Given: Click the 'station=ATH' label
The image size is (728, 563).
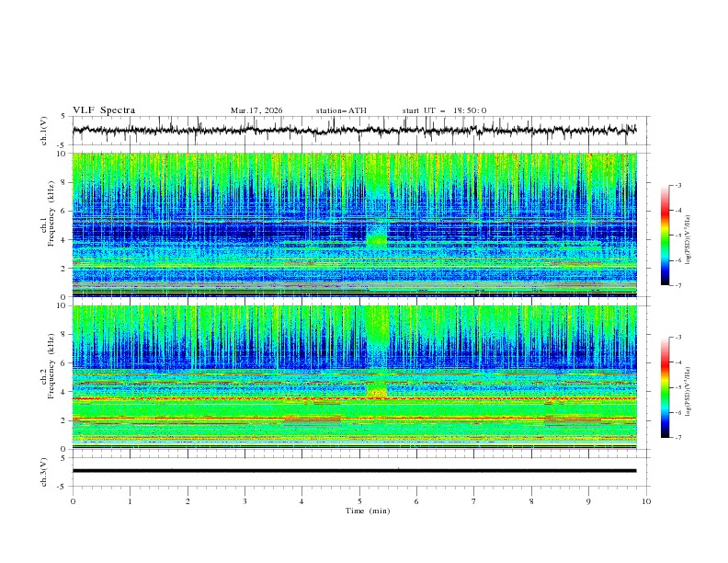Looking at the screenshot, I should point(341,110).
